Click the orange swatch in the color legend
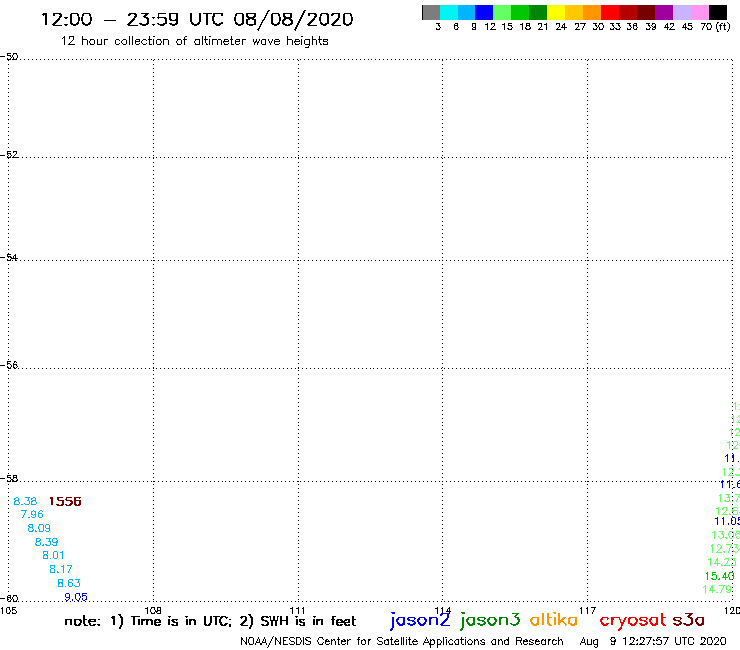Image resolution: width=740 pixels, height=650 pixels. pos(592,12)
